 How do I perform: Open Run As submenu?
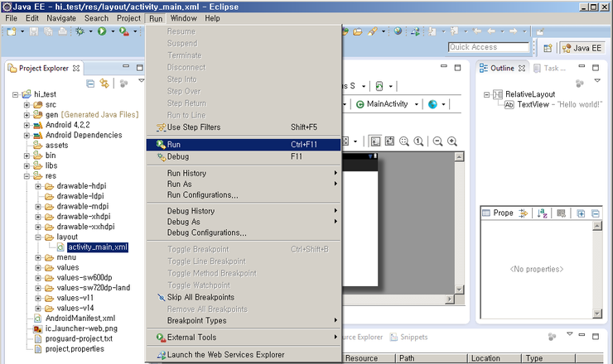[244, 184]
